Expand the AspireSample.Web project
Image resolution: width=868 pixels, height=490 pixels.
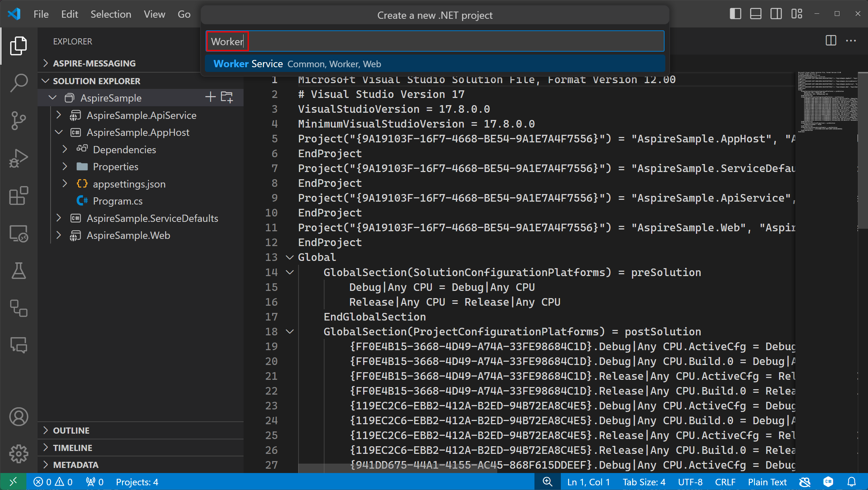pyautogui.click(x=59, y=235)
